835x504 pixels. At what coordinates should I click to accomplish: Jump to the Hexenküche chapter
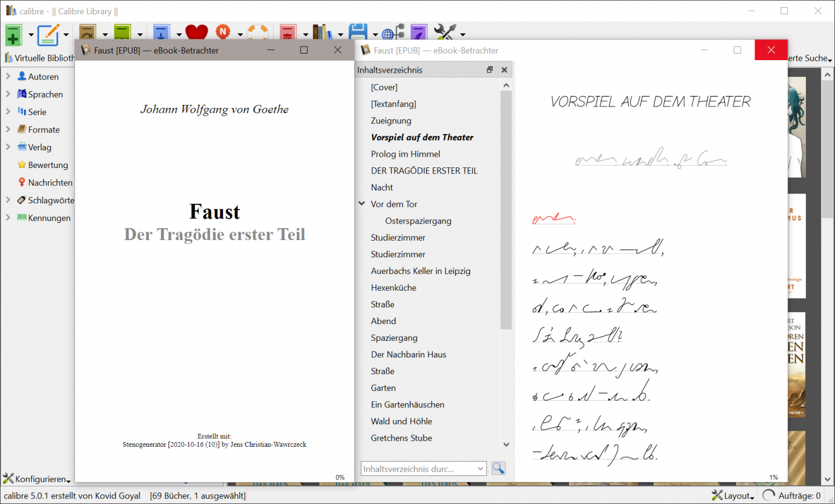pyautogui.click(x=393, y=287)
